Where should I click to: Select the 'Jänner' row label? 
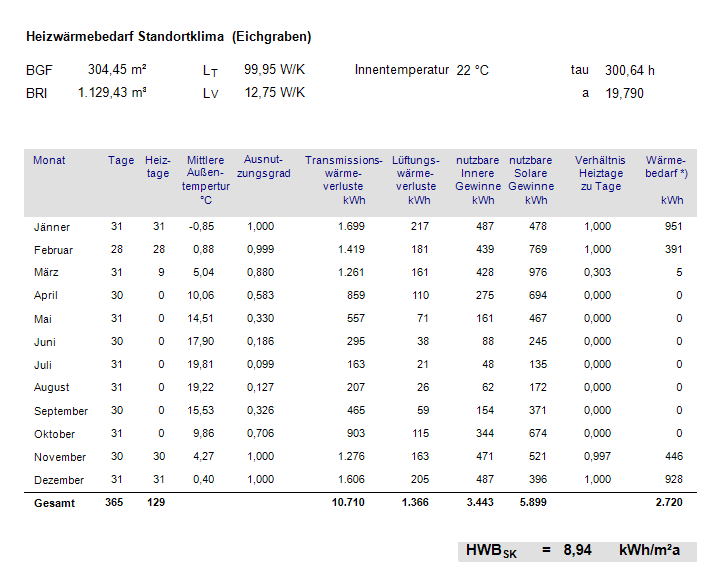[51, 227]
